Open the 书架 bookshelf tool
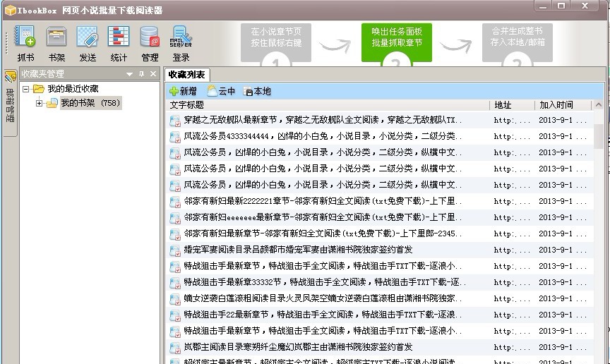Image resolution: width=610 pixels, height=364 pixels. coord(56,44)
